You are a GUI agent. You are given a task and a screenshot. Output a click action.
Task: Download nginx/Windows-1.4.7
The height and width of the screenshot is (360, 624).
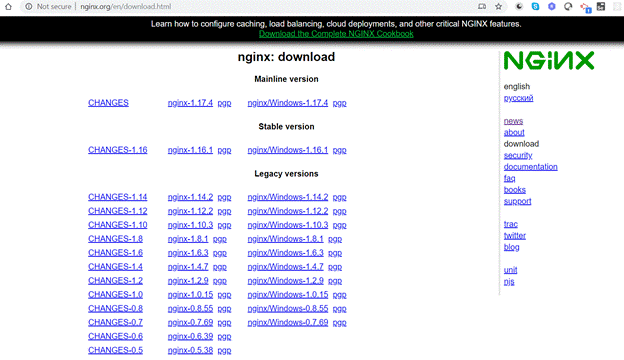(285, 267)
